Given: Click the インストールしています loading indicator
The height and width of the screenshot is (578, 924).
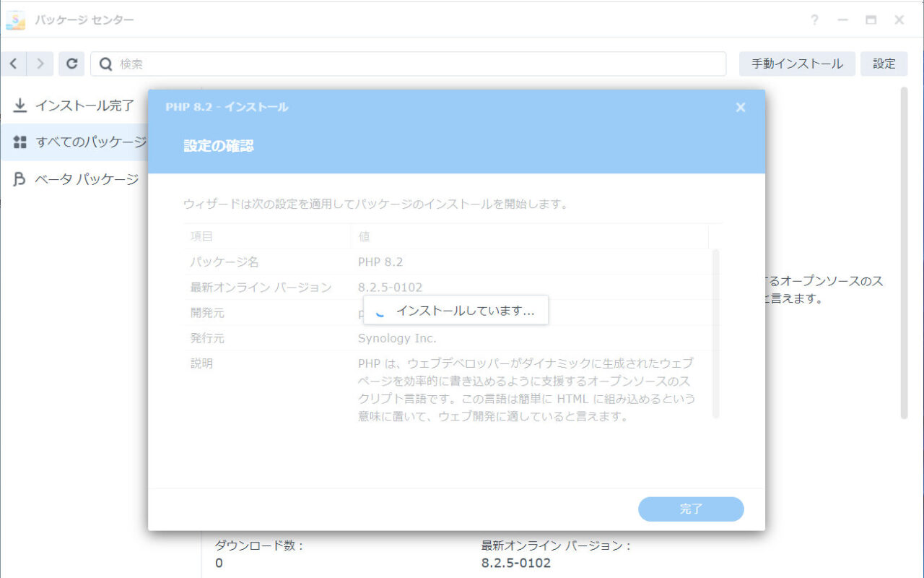Looking at the screenshot, I should [456, 311].
